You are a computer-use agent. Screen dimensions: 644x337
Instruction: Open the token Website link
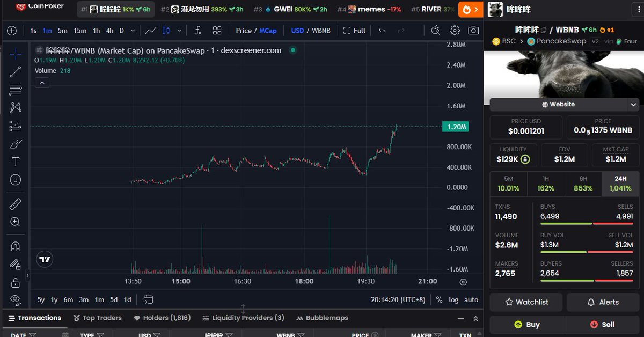tap(558, 105)
